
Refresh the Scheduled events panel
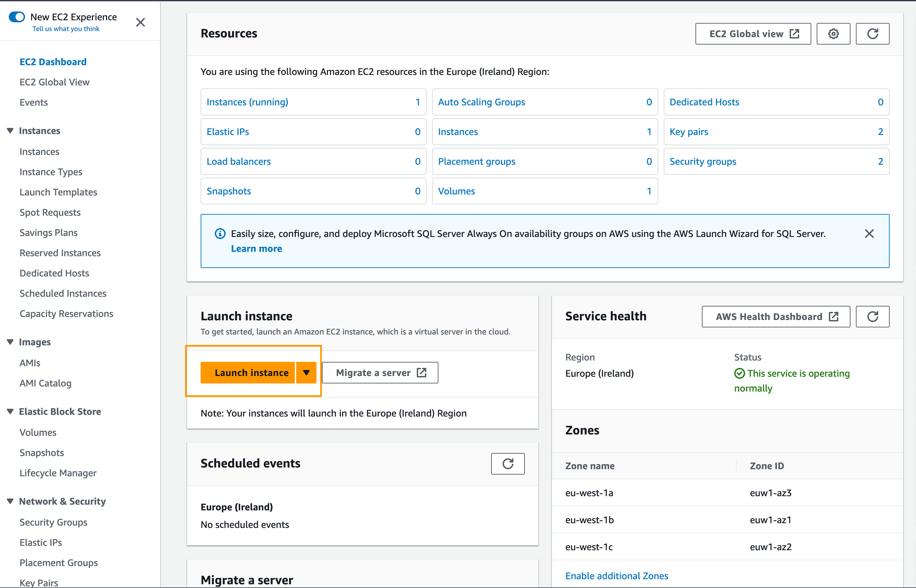508,463
